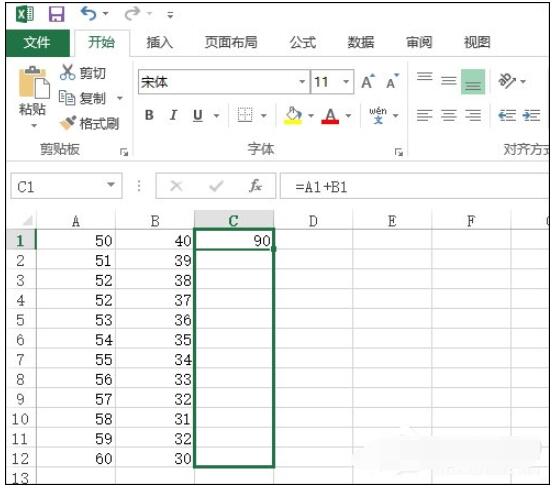Open the undo history dropdown arrow
Screen dimensions: 553x488
(105, 14)
